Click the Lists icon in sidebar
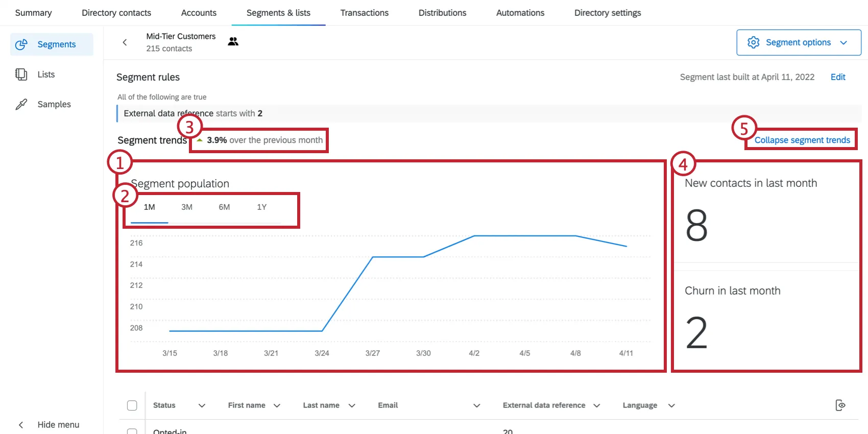The width and height of the screenshot is (868, 434). (x=21, y=75)
